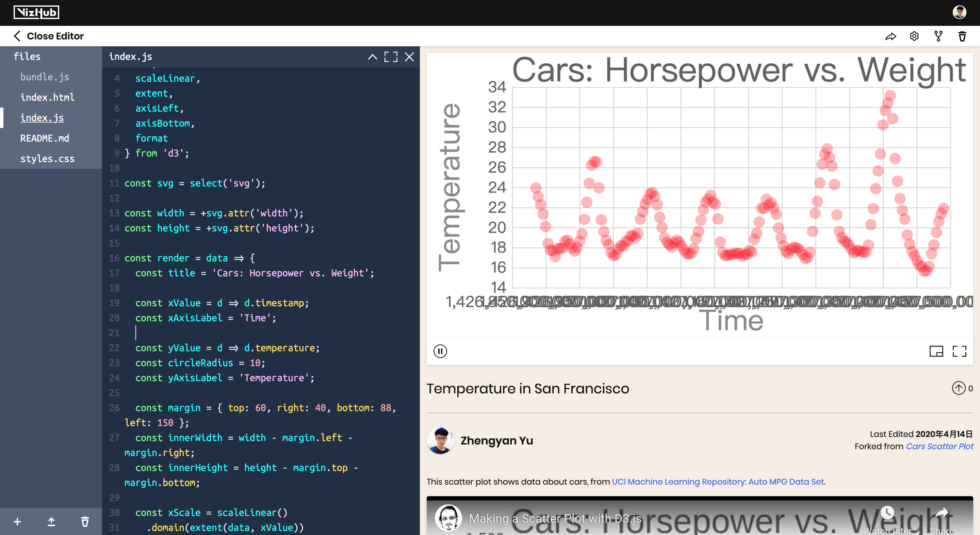Delete selected file with sidebar trash icon
Screen dimensions: 980x535
(x=85, y=521)
